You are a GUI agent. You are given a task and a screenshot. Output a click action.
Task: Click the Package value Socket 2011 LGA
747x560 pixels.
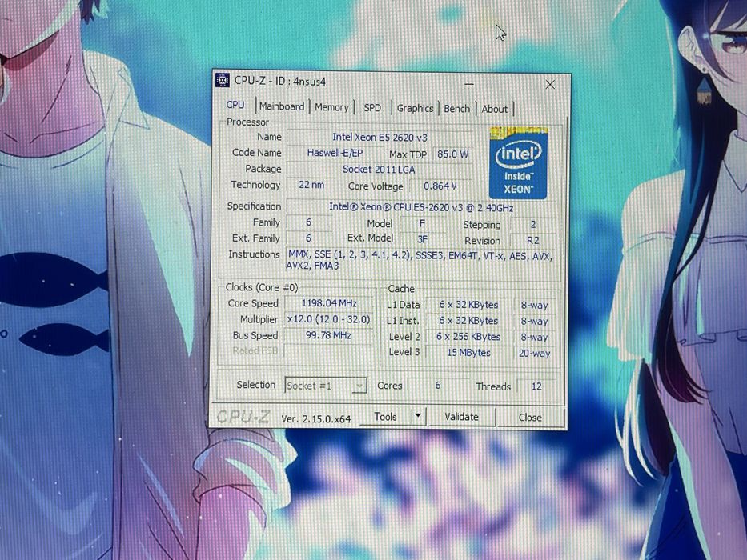point(379,170)
